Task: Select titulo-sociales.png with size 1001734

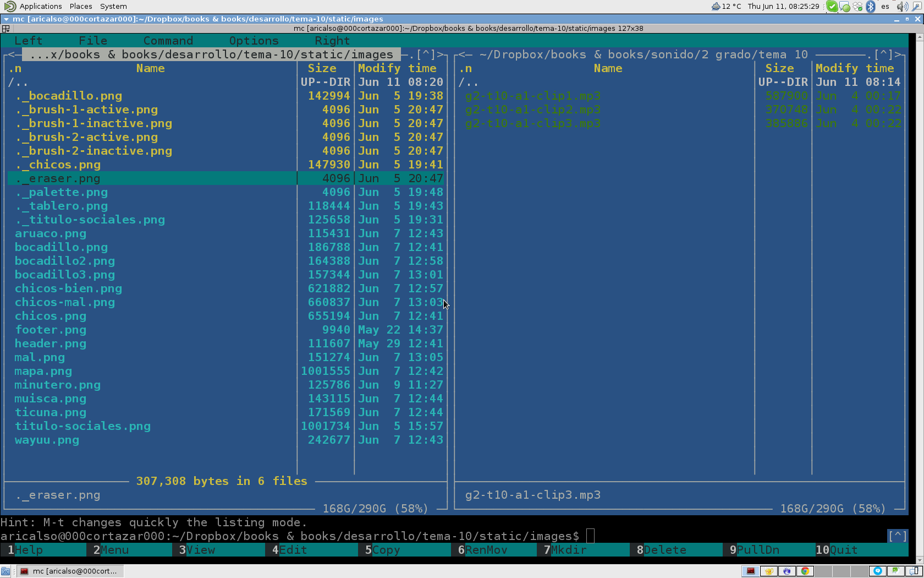Action: coord(82,426)
